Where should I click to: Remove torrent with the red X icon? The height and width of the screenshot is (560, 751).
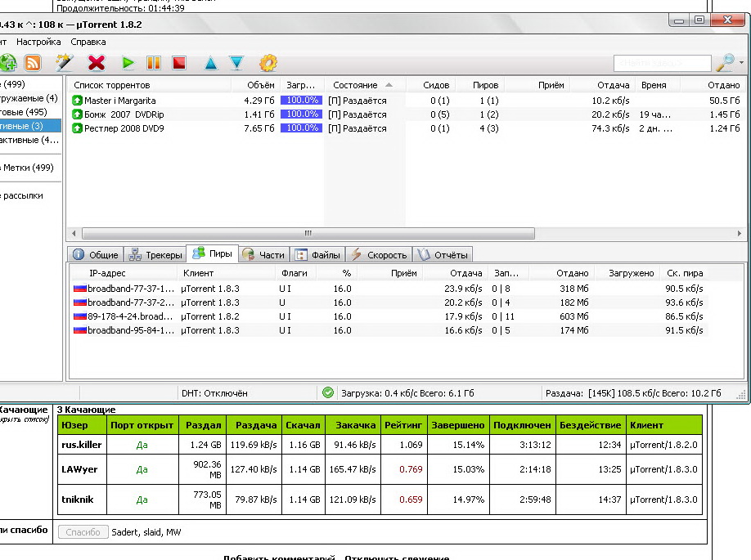pos(97,63)
